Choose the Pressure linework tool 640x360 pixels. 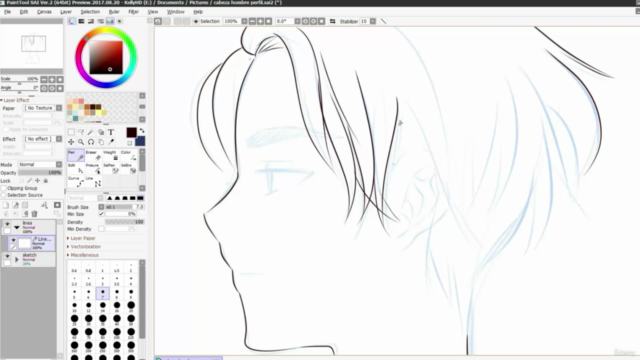point(93,169)
